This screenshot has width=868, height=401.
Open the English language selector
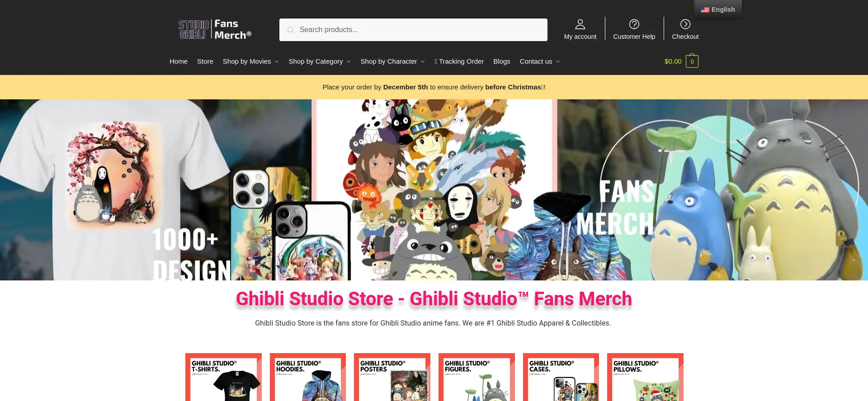click(x=718, y=9)
